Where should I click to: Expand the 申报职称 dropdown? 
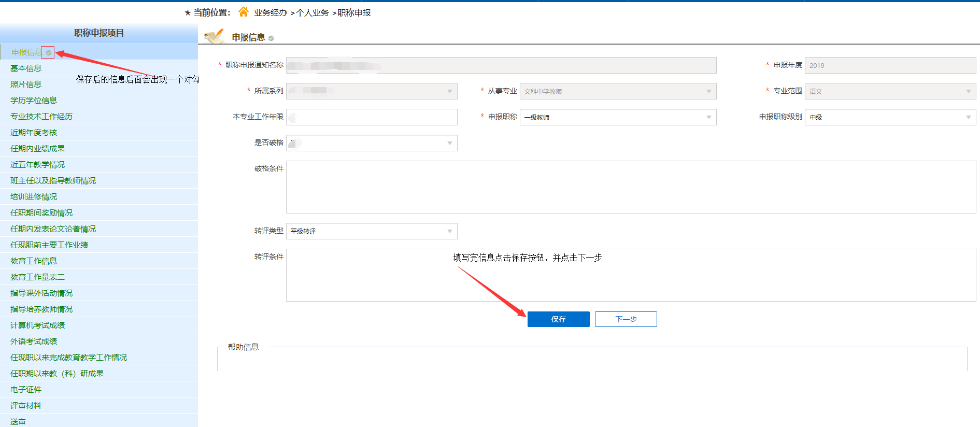[708, 117]
